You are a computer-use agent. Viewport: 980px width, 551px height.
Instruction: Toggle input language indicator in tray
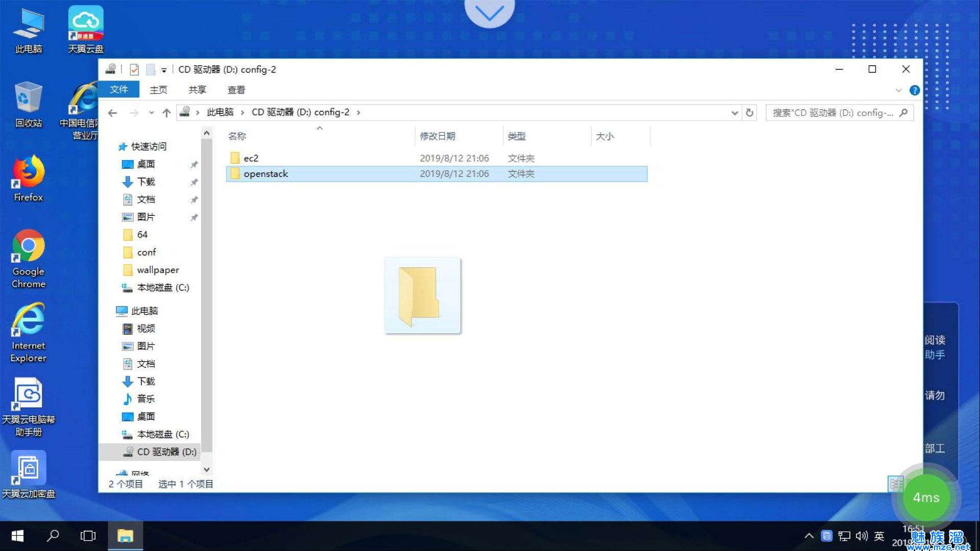[879, 536]
